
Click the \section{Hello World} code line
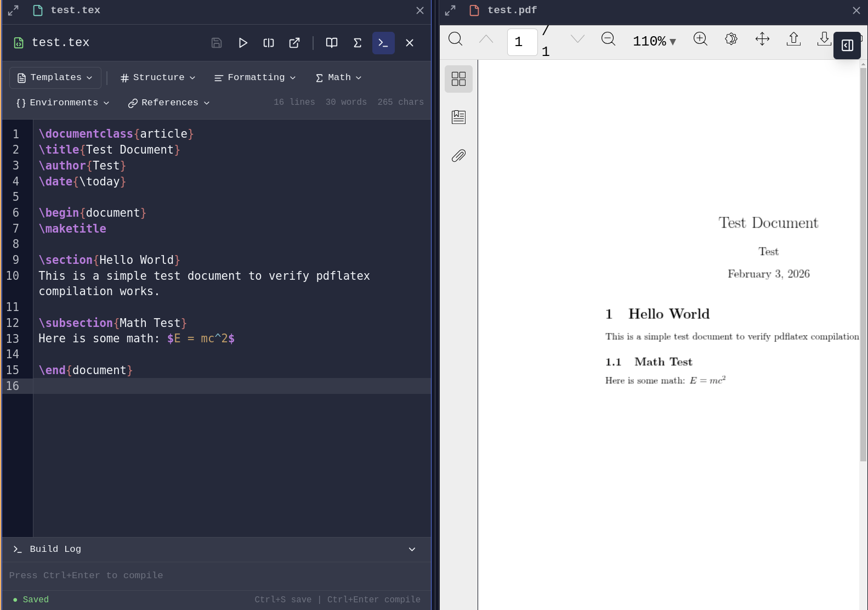(109, 260)
